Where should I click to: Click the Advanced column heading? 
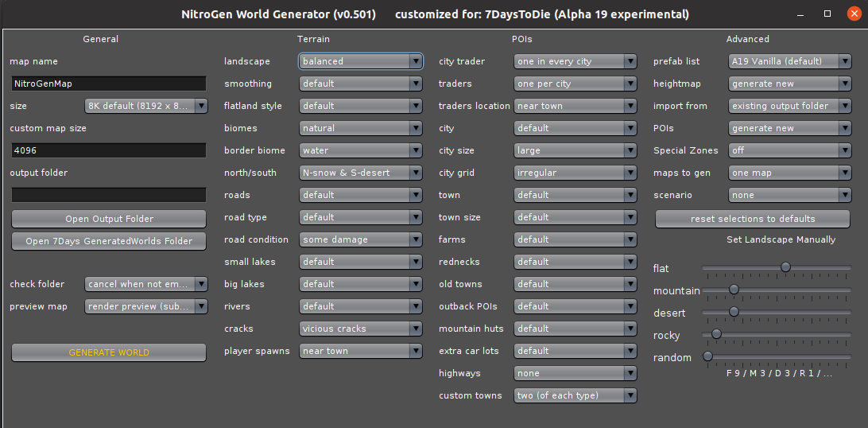tap(748, 39)
